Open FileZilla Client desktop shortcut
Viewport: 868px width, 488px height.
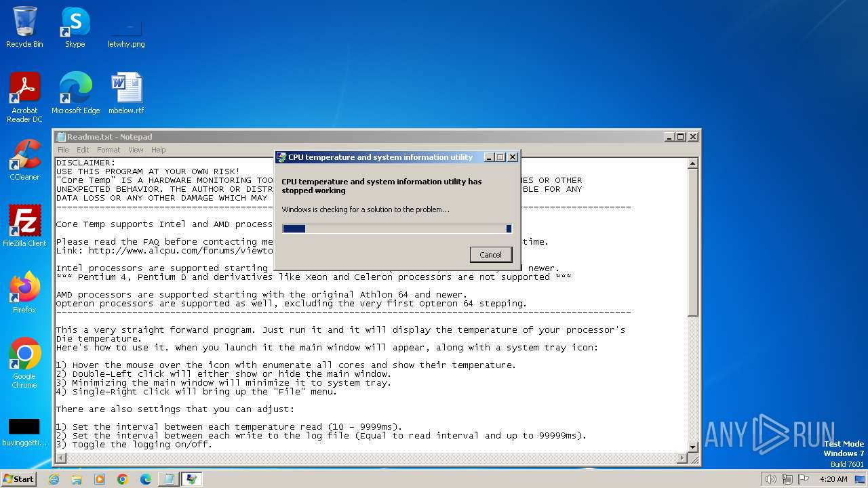[x=24, y=226]
